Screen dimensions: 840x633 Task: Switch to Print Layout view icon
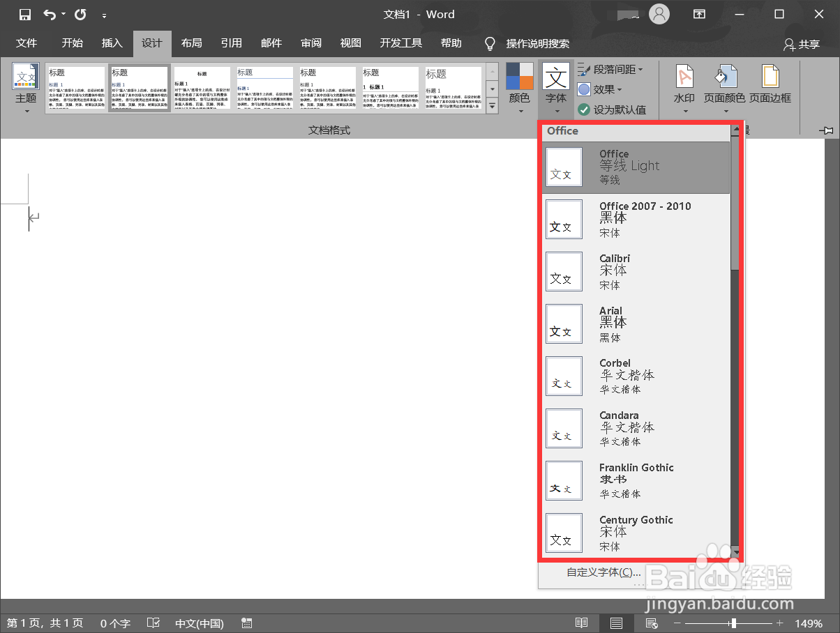pos(616,623)
